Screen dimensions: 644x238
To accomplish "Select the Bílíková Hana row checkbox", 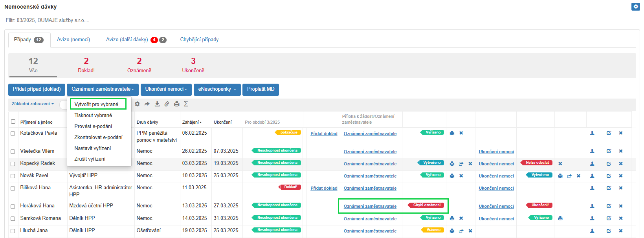I will pyautogui.click(x=13, y=189).
